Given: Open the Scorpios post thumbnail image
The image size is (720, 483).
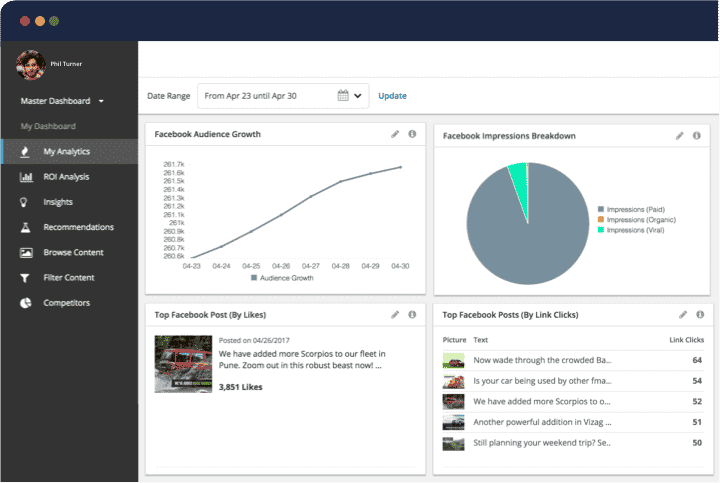Looking at the screenshot, I should (183, 363).
